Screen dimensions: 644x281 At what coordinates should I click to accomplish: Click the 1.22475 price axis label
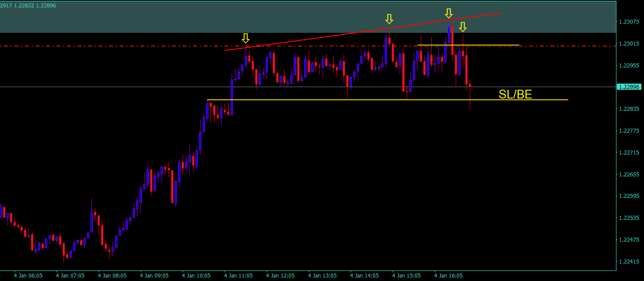[630, 240]
